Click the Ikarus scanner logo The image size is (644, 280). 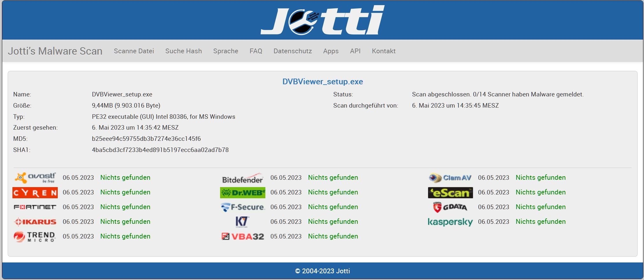pyautogui.click(x=35, y=222)
